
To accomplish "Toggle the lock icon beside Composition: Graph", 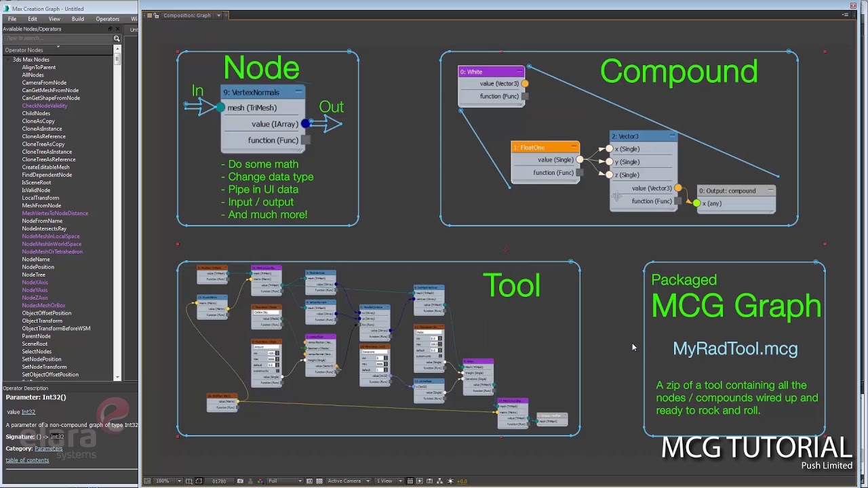I will (157, 16).
